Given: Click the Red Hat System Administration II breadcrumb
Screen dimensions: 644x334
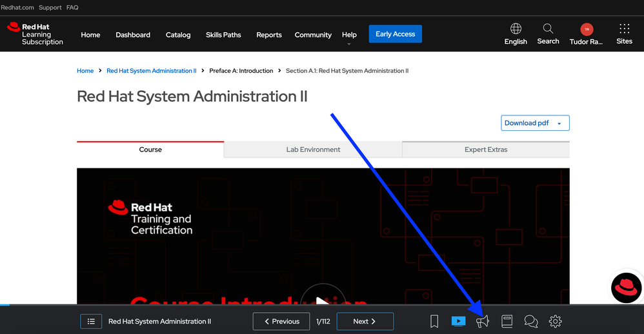Looking at the screenshot, I should [151, 71].
